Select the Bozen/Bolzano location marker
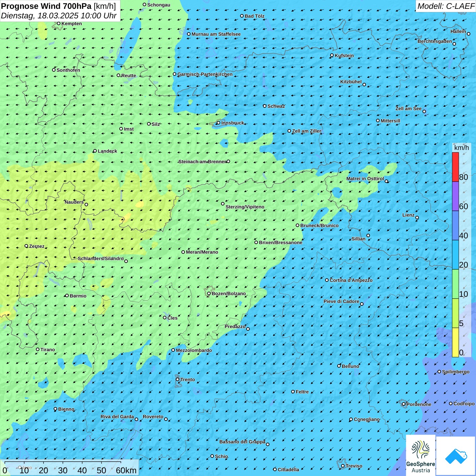 coord(209,293)
